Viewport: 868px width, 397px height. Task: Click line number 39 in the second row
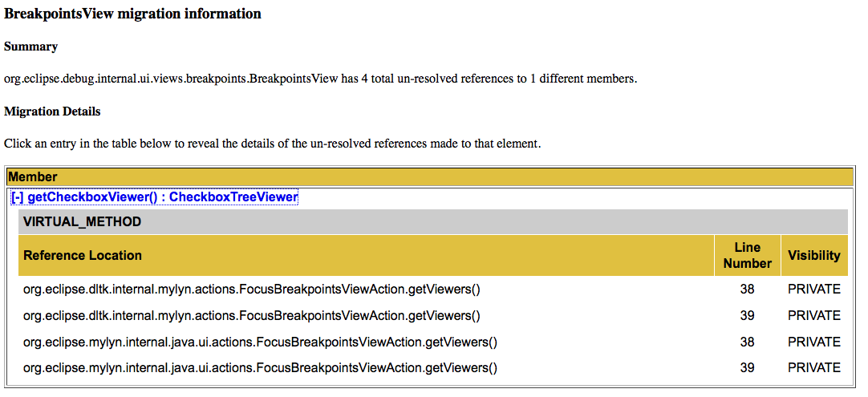coord(748,316)
